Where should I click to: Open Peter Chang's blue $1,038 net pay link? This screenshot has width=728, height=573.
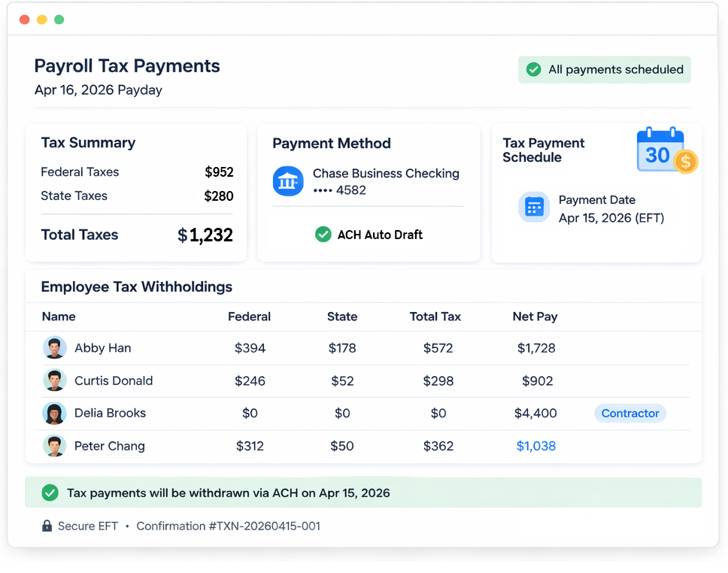[535, 446]
